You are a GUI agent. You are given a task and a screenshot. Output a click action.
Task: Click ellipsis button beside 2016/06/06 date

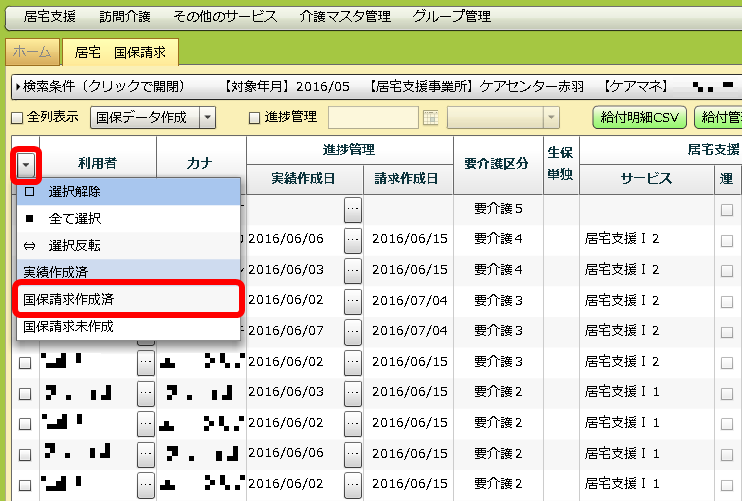click(x=352, y=240)
